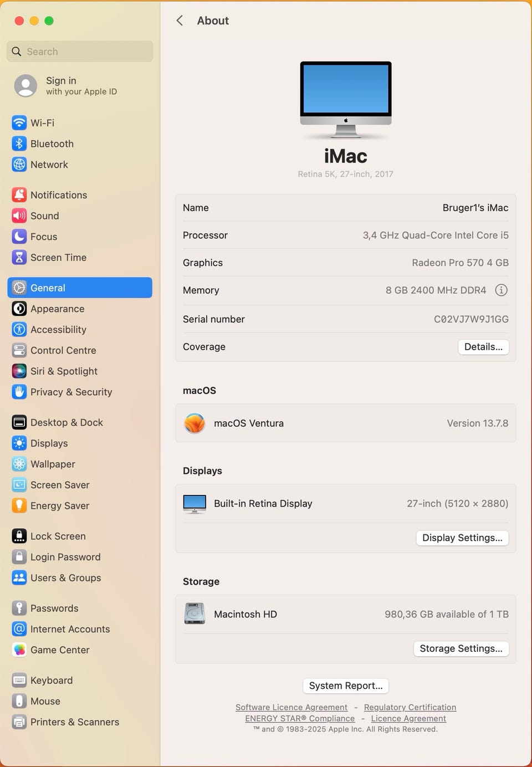532x767 pixels.
Task: Edit the computer name Bruger1's iMac
Action: coord(475,207)
